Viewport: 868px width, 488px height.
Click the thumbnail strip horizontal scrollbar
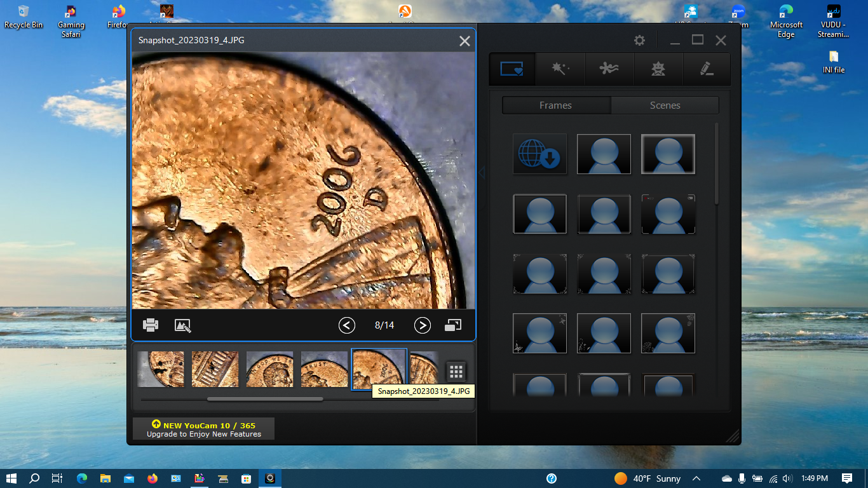pos(265,400)
